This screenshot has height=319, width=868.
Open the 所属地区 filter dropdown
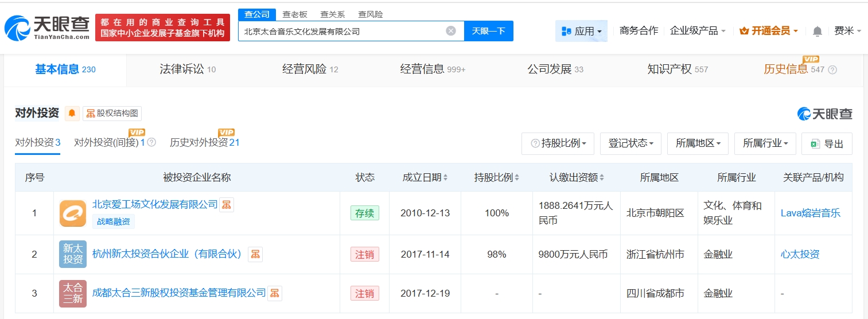(698, 143)
